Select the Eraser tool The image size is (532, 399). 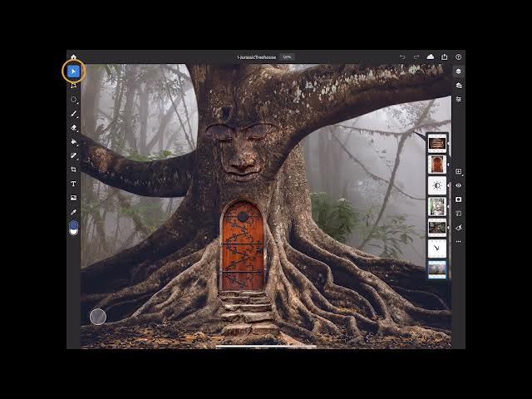pyautogui.click(x=73, y=128)
